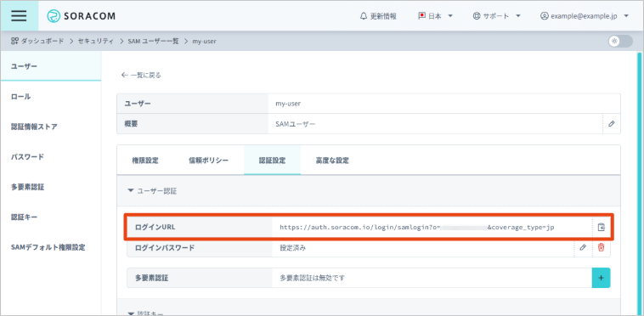Select ユーザー in the sidebar
This screenshot has width=644, height=316.
pyautogui.click(x=50, y=66)
